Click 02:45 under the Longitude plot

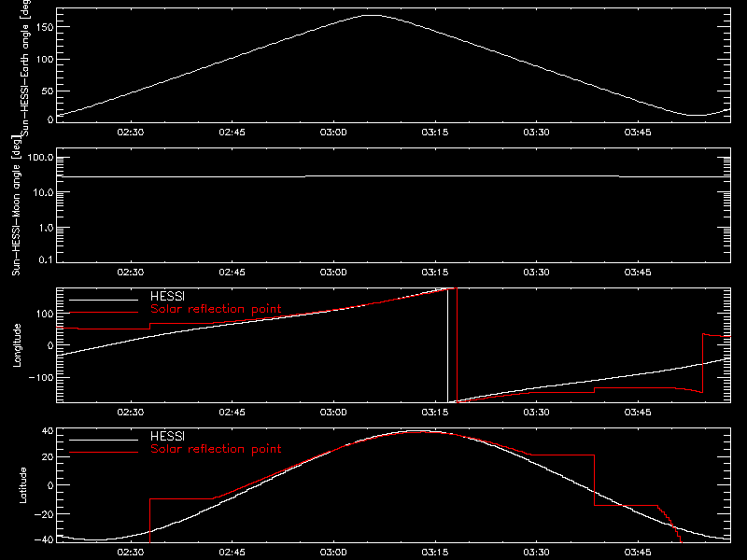click(232, 412)
